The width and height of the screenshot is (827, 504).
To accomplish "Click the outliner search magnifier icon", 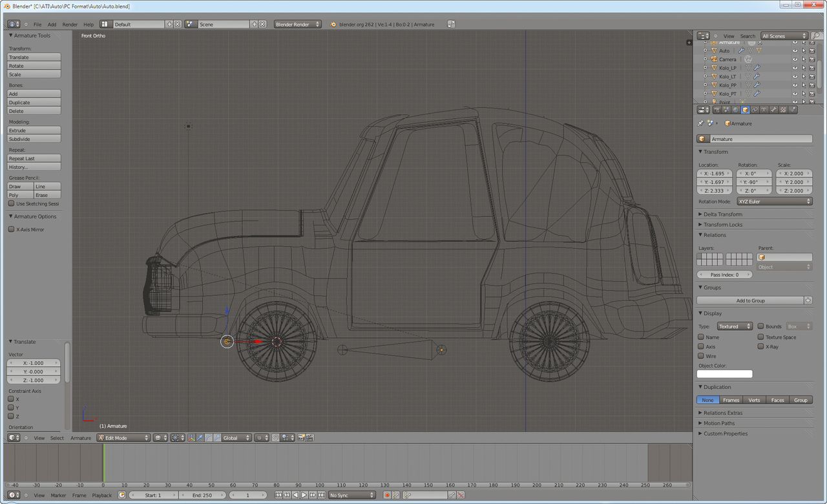I will [x=816, y=36].
